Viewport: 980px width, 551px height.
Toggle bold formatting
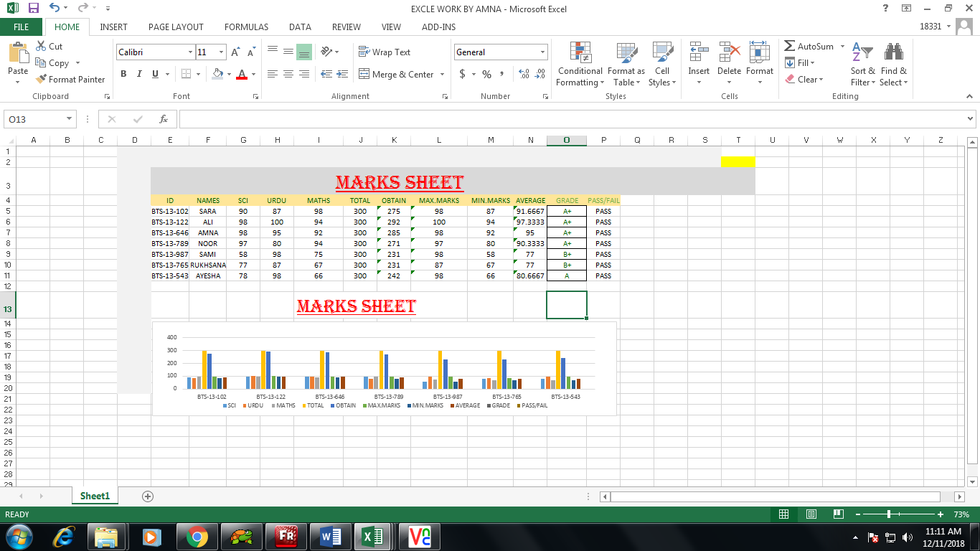click(x=123, y=73)
